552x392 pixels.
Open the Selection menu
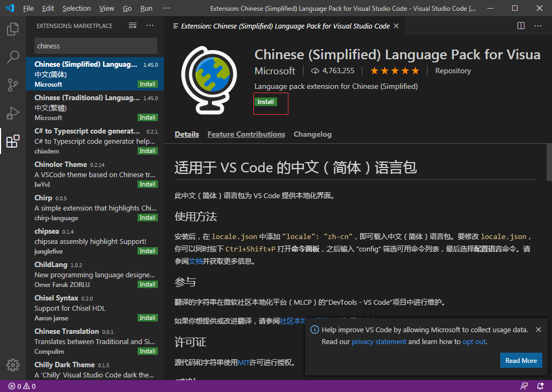point(77,9)
